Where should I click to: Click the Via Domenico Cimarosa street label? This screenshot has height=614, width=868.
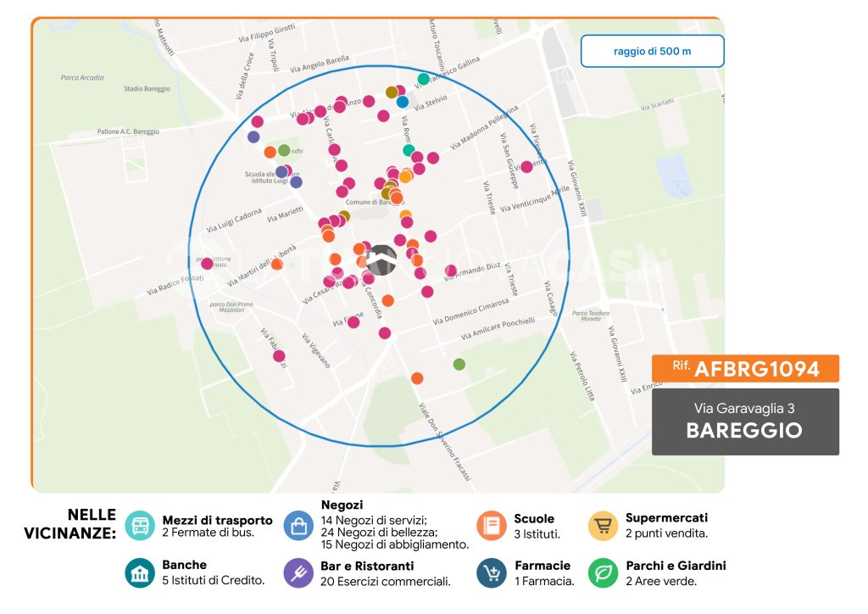(470, 312)
